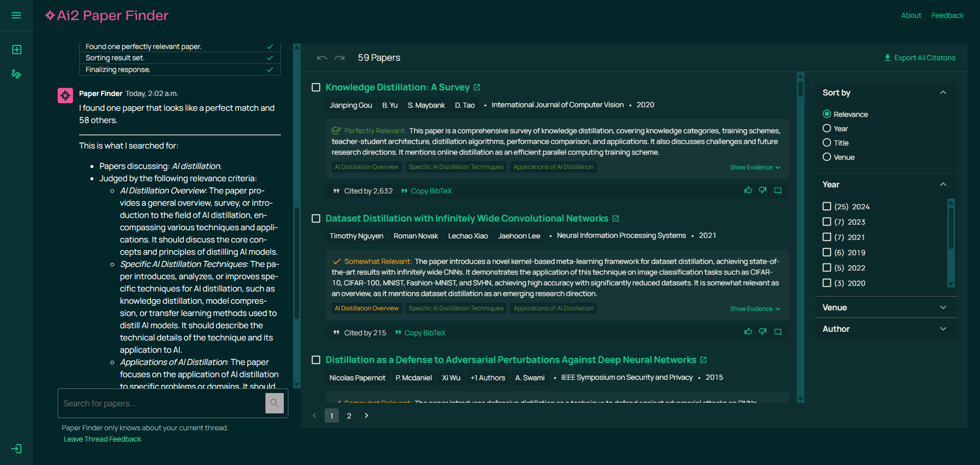Add a comment on Dataset Distillation paper
980x465 pixels.
tap(778, 332)
